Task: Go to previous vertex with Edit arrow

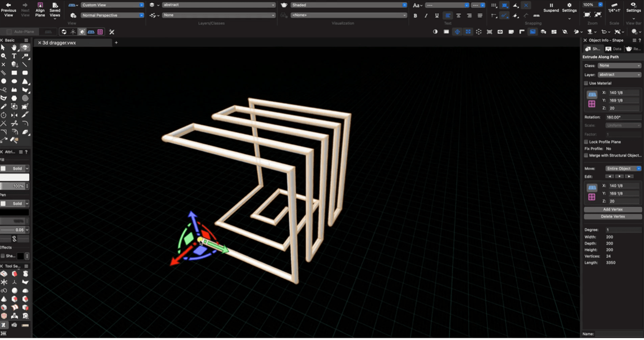Action: click(x=610, y=176)
